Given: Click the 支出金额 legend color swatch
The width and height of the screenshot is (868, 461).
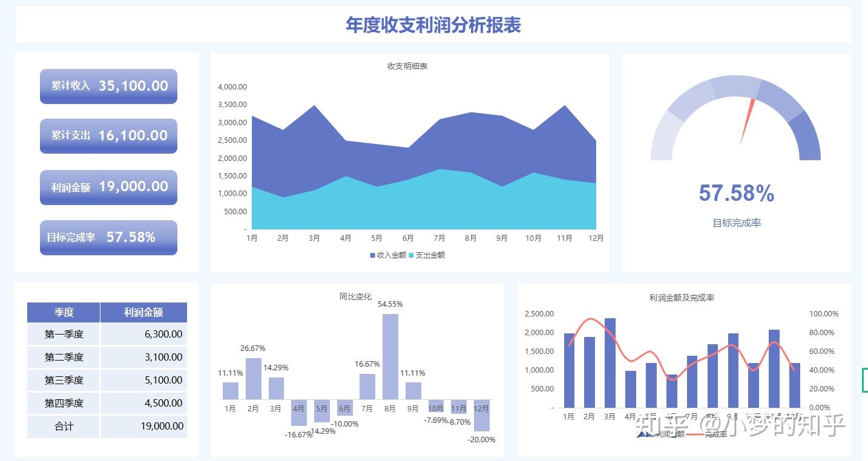Looking at the screenshot, I should [411, 255].
